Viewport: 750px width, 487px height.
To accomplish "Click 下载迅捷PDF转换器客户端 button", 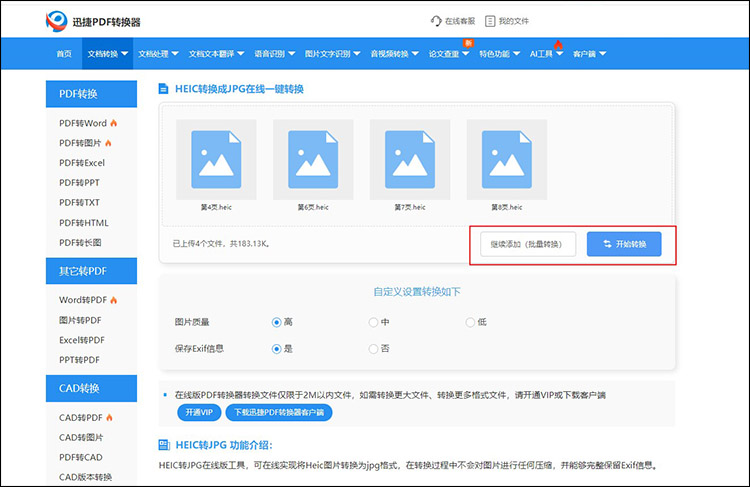I will pos(279,412).
